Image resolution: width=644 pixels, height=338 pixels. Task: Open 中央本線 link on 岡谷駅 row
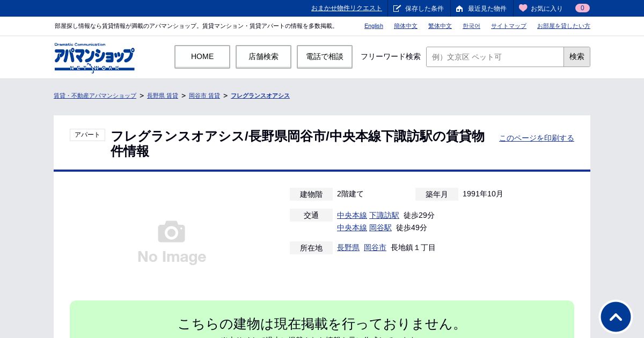pyautogui.click(x=352, y=227)
